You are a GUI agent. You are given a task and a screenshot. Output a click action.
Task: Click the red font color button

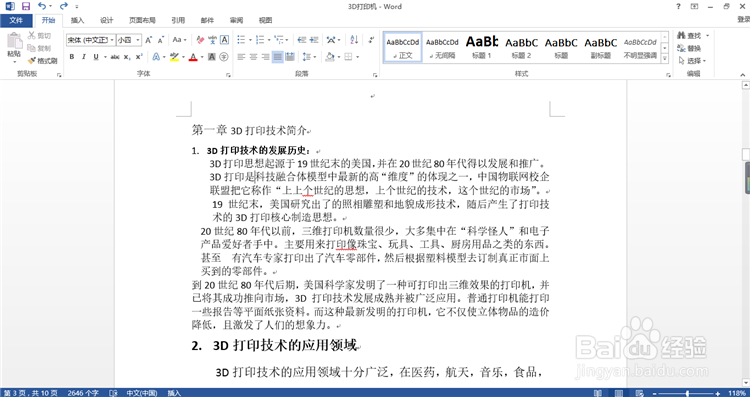pyautogui.click(x=193, y=57)
